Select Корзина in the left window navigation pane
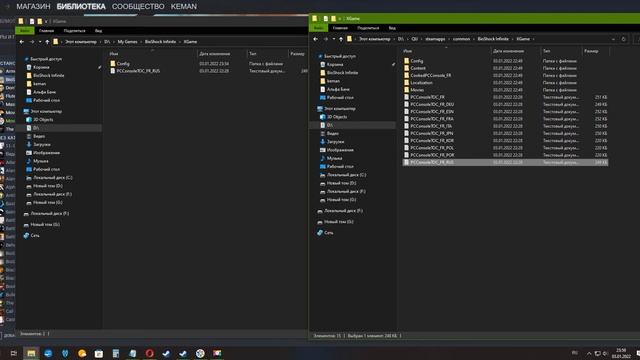The image size is (640, 360). [41, 67]
